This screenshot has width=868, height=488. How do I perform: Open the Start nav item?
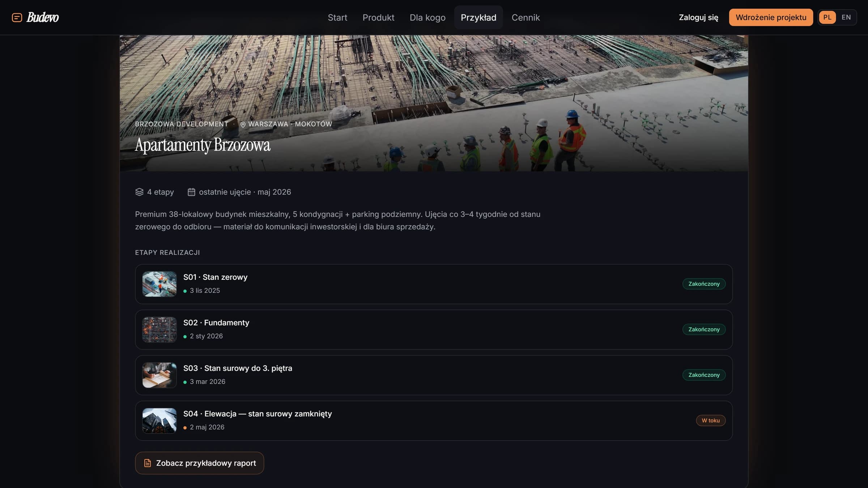click(x=337, y=17)
